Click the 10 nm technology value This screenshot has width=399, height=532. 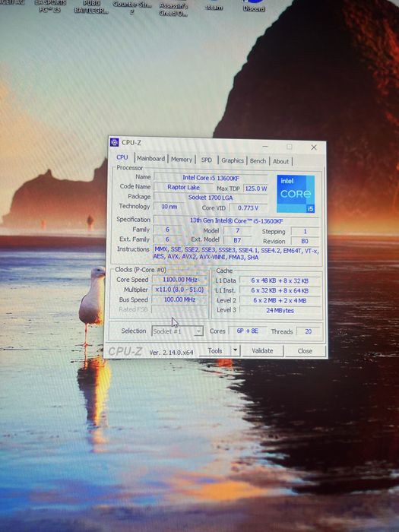tap(169, 206)
